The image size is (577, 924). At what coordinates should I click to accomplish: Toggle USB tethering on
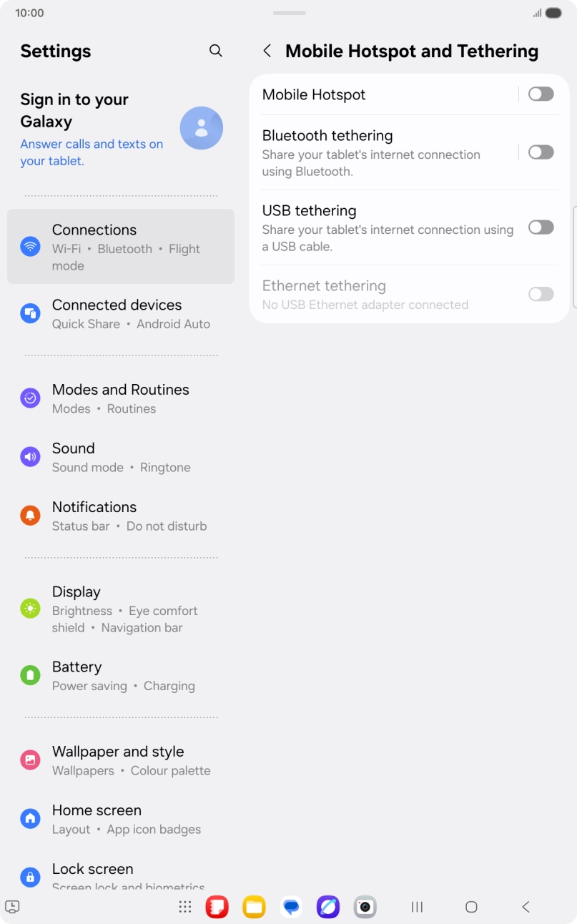tap(541, 227)
